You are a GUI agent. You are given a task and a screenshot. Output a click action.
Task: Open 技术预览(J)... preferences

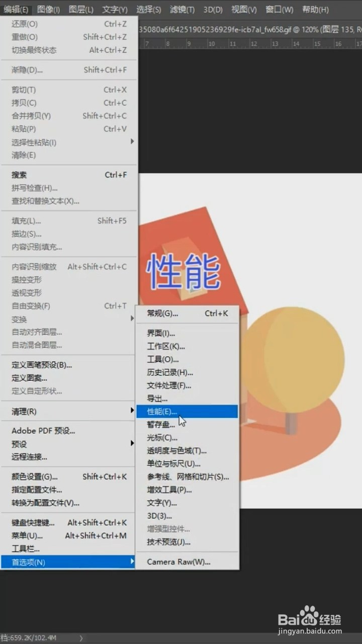pyautogui.click(x=188, y=542)
